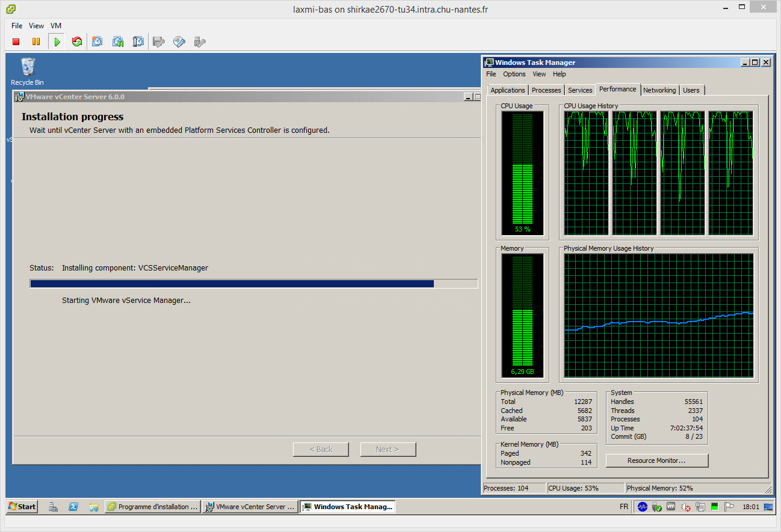The height and width of the screenshot is (532, 781).
Task: Open Task Manager's Help menu
Action: coord(560,74)
